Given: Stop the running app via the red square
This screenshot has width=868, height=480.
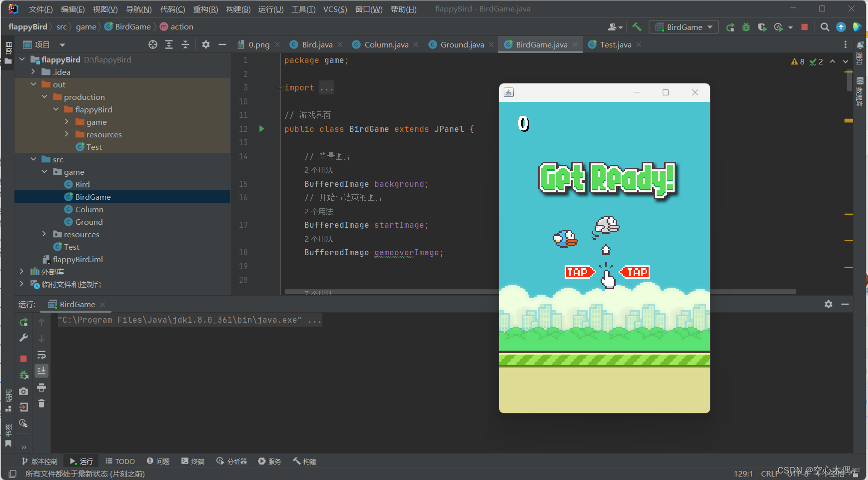Looking at the screenshot, I should (x=805, y=27).
